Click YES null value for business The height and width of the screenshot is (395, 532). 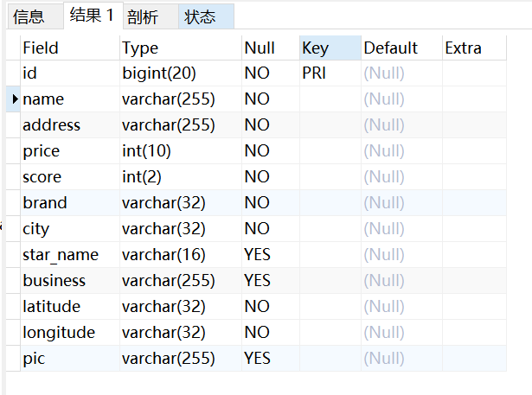(x=271, y=281)
